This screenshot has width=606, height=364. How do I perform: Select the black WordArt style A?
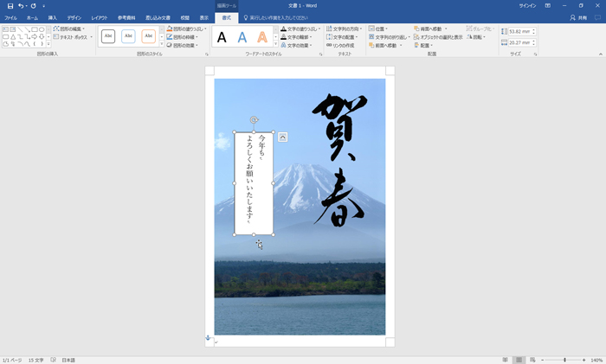click(x=222, y=37)
